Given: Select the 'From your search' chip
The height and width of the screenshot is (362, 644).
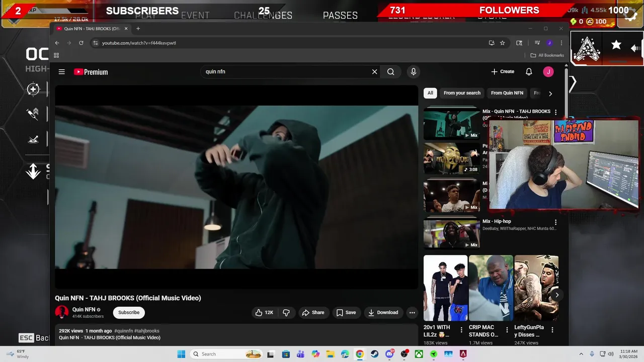Looking at the screenshot, I should click(x=462, y=93).
